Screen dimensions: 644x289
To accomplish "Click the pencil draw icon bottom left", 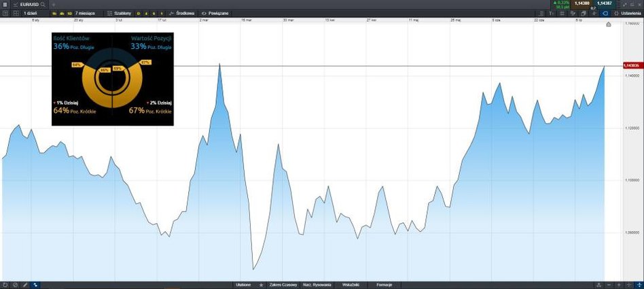I will tap(25, 284).
